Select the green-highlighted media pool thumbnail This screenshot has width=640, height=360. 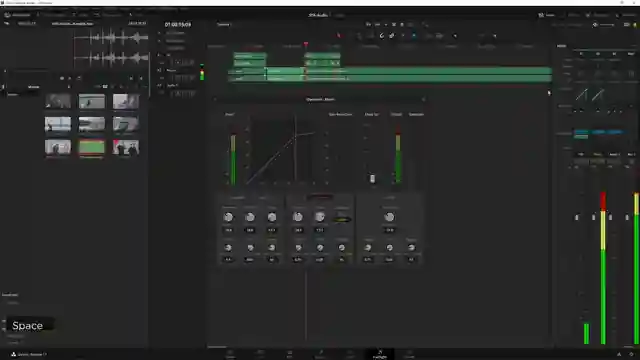91,147
